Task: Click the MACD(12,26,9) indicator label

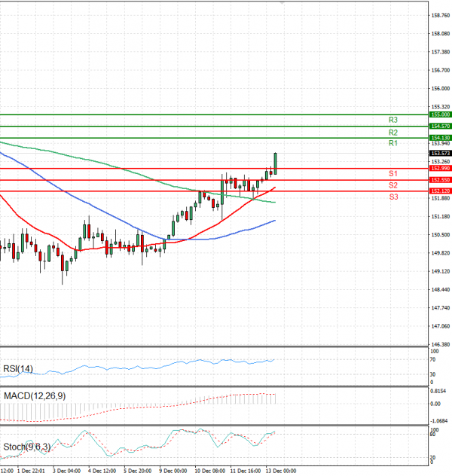Action: 35,396
